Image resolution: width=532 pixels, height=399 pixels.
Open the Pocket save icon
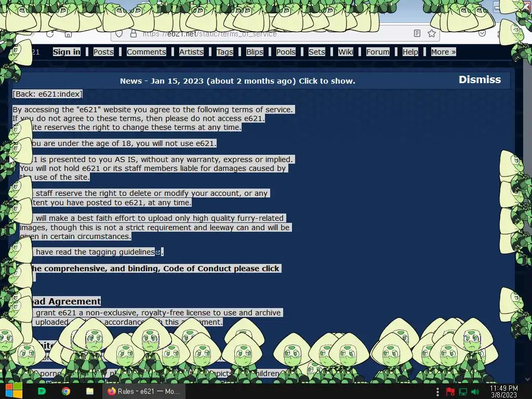[x=482, y=33]
